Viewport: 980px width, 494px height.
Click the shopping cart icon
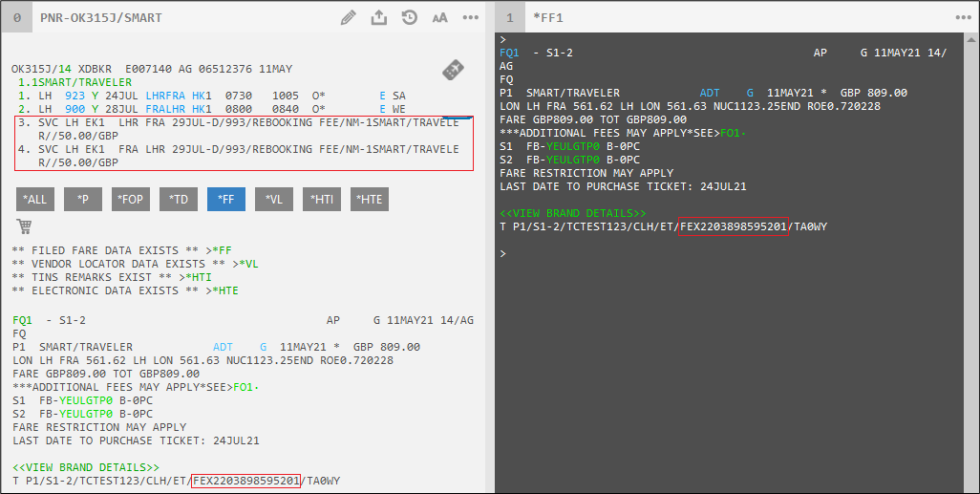24,226
